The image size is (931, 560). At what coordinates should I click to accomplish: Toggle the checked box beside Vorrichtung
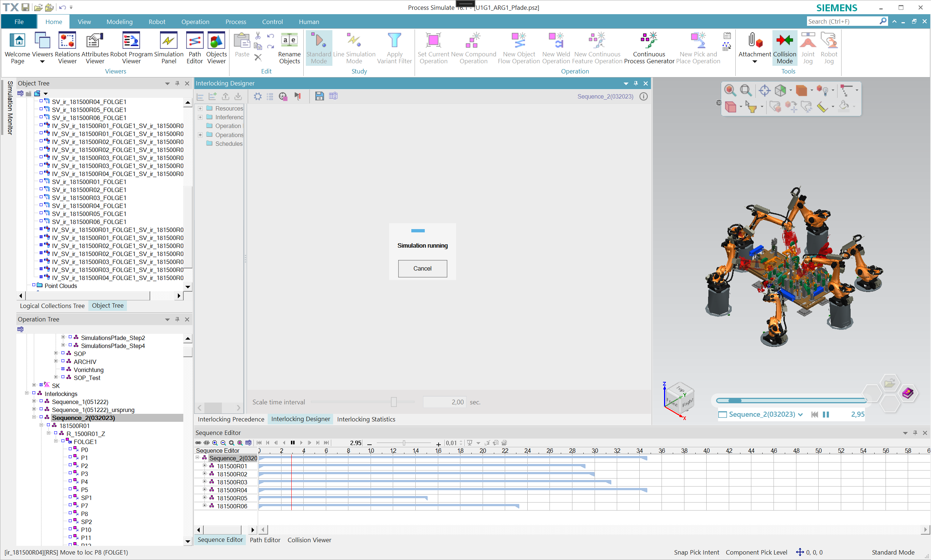point(63,369)
